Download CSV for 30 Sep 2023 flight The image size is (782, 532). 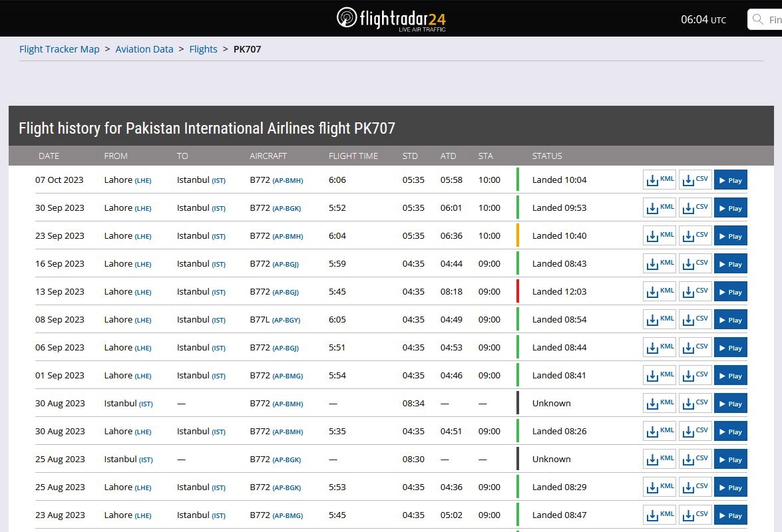pos(695,208)
